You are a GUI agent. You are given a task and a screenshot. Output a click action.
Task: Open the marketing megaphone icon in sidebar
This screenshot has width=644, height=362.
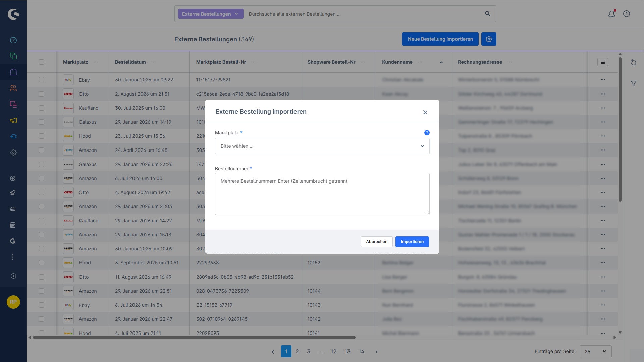[x=13, y=120]
